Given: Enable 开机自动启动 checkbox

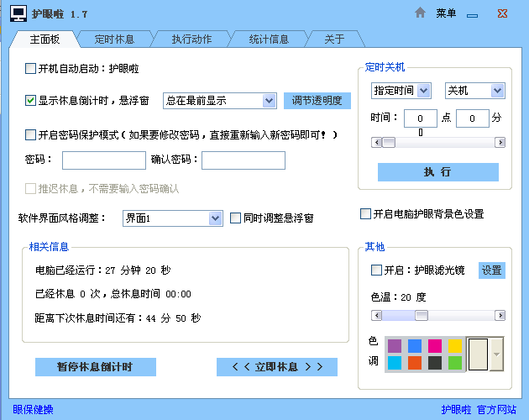Looking at the screenshot, I should click(30, 69).
